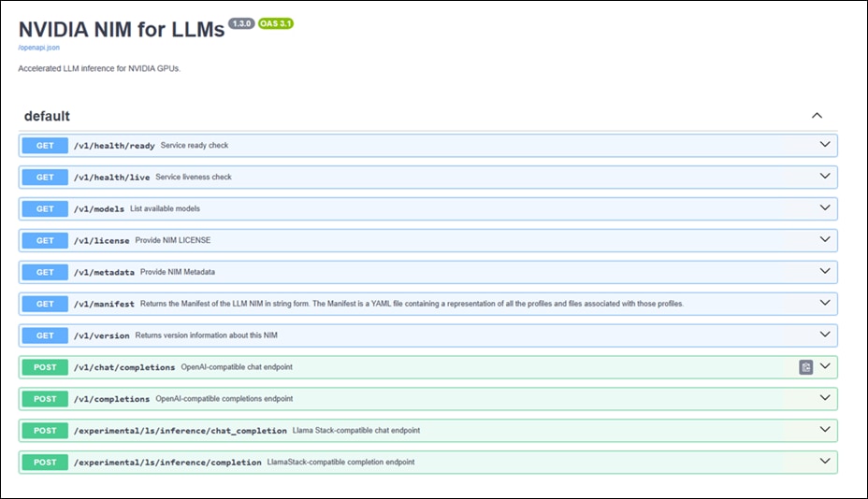The width and height of the screenshot is (868, 499).
Task: Click 'Accelerated LLM inference for NVIDIA GPUs' text
Action: coord(100,68)
